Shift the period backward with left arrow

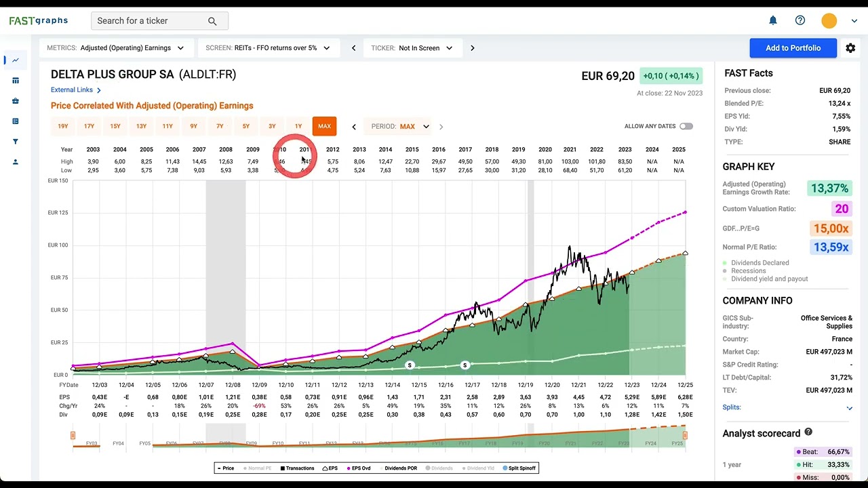(354, 126)
